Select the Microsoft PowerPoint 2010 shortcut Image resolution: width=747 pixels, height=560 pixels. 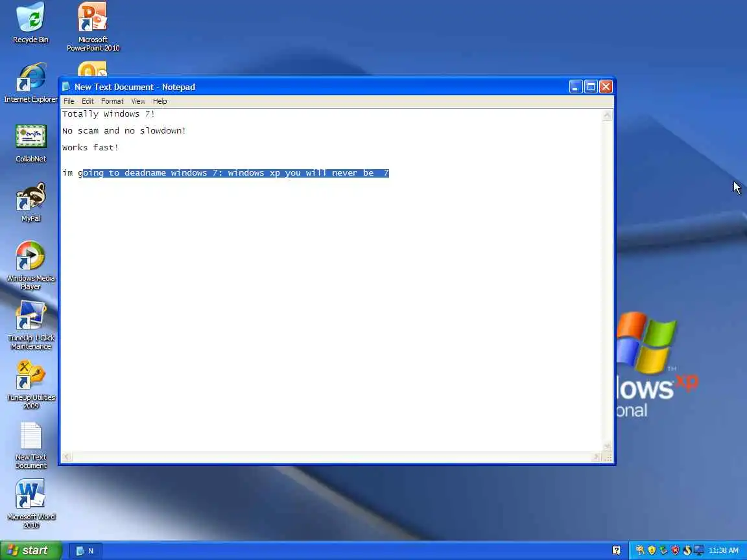pyautogui.click(x=93, y=27)
